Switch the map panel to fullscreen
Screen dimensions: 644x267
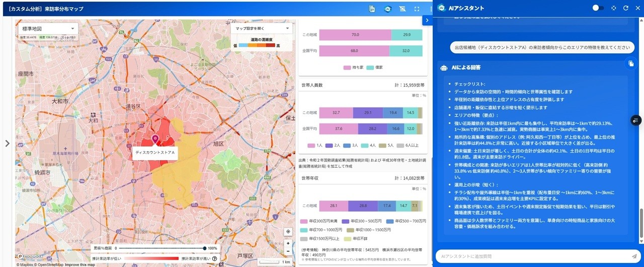coord(417,9)
